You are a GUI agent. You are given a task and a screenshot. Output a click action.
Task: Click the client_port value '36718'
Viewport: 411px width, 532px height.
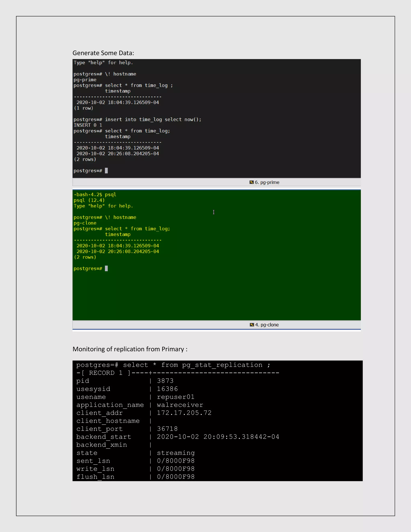coord(167,429)
